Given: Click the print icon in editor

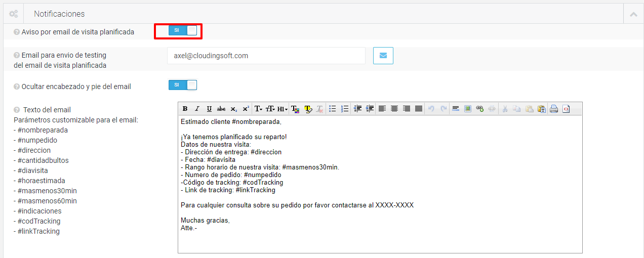Looking at the screenshot, I should (x=554, y=109).
